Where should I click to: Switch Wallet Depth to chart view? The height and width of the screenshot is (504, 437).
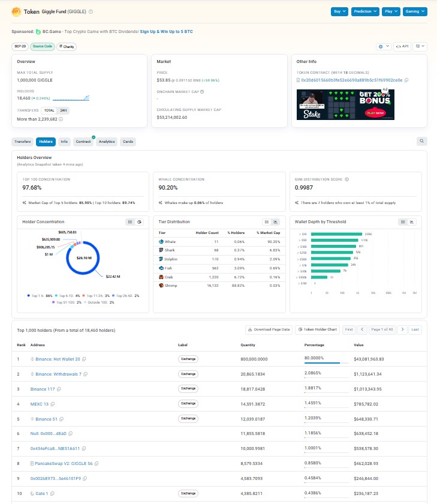point(412,222)
